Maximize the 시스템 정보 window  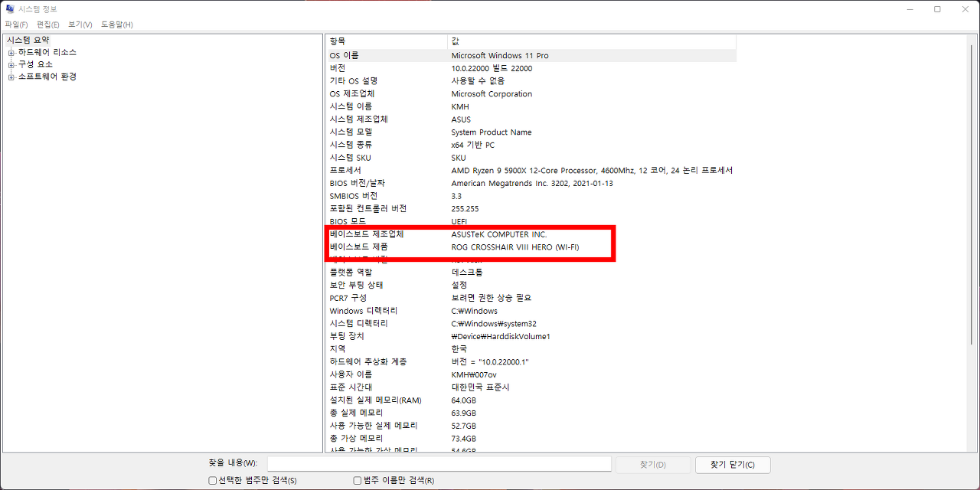pos(937,9)
